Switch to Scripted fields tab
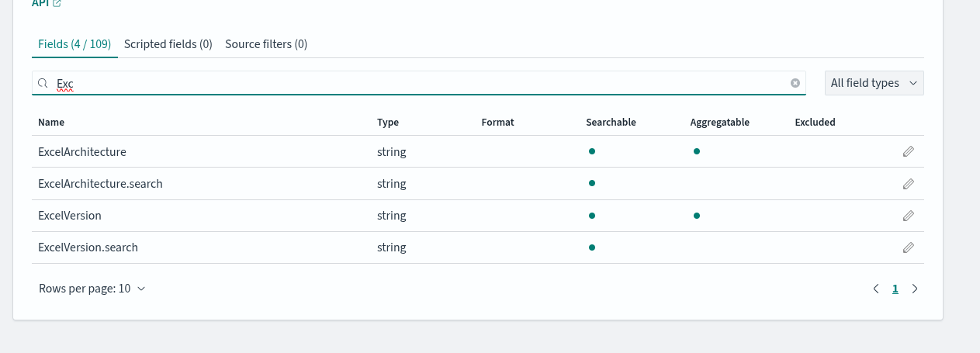This screenshot has height=353, width=980. [x=168, y=44]
